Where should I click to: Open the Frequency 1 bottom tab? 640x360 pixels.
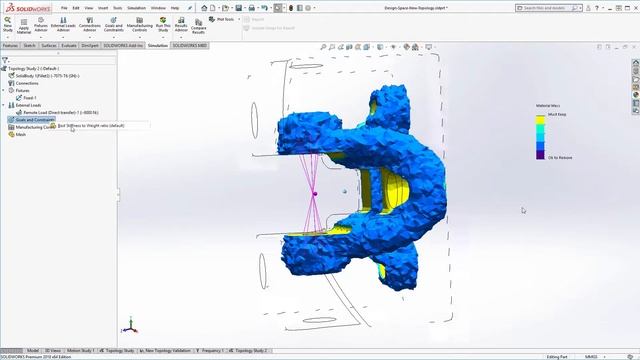pyautogui.click(x=210, y=351)
